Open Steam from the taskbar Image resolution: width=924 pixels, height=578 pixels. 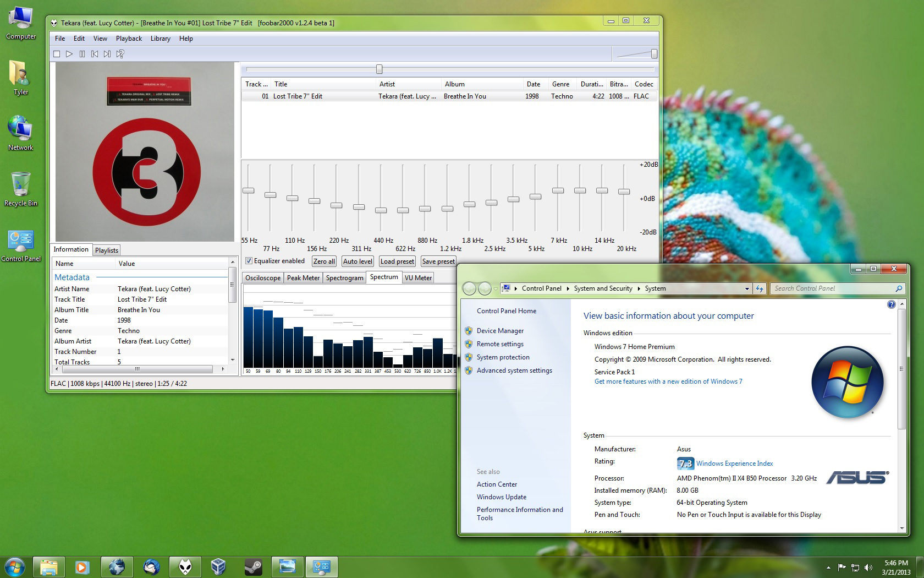coord(253,566)
